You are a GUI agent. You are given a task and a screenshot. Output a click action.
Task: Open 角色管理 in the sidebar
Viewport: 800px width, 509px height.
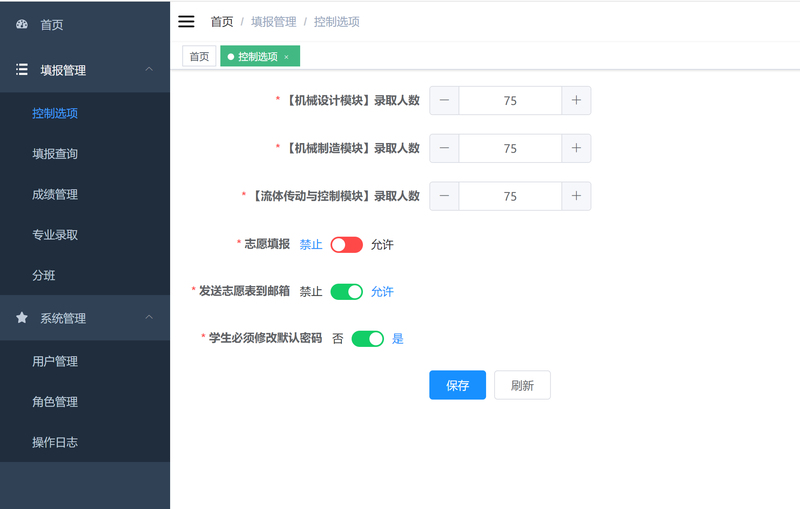coord(85,402)
